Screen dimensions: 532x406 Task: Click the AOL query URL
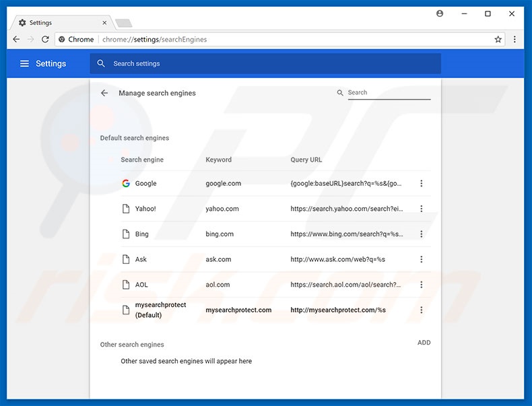pyautogui.click(x=345, y=285)
